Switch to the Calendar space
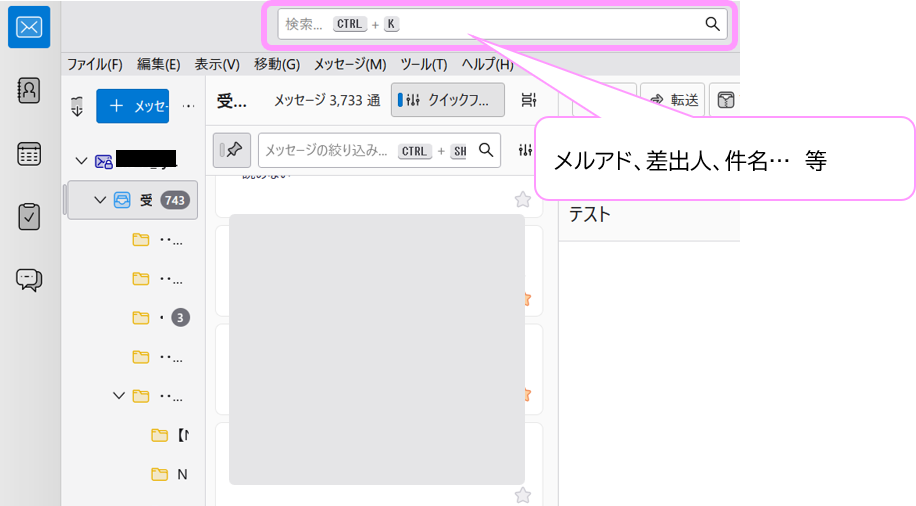This screenshot has width=916, height=506. coord(29,154)
